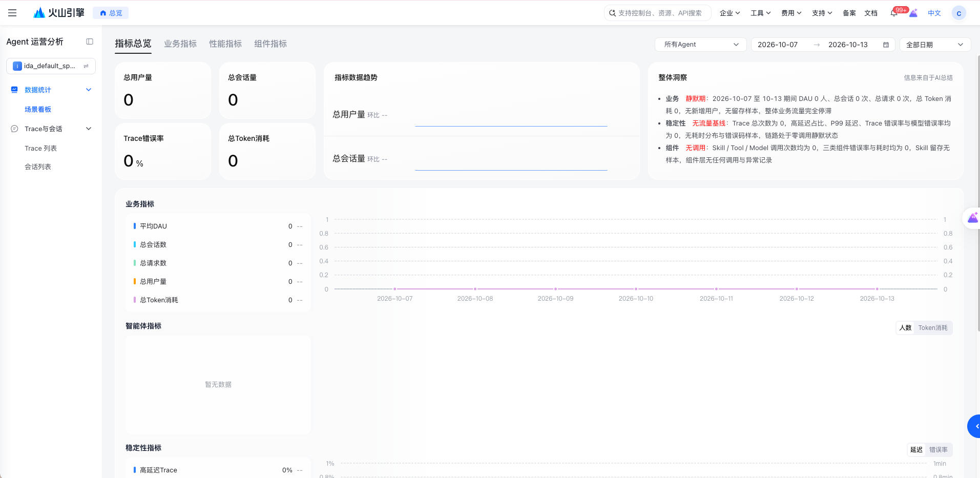The height and width of the screenshot is (478, 980).
Task: Switch to the 性能指标 tab
Action: coord(225,44)
